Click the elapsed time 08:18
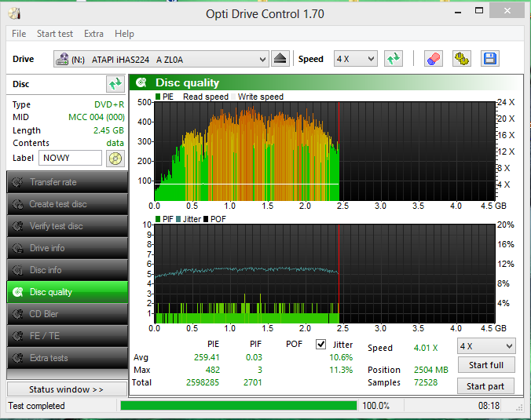This screenshot has height=420, width=531. click(489, 406)
